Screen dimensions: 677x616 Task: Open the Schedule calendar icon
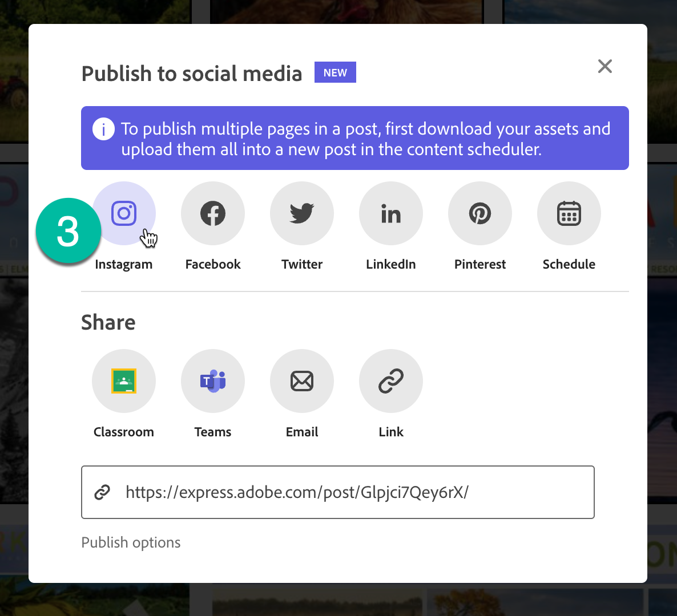569,213
